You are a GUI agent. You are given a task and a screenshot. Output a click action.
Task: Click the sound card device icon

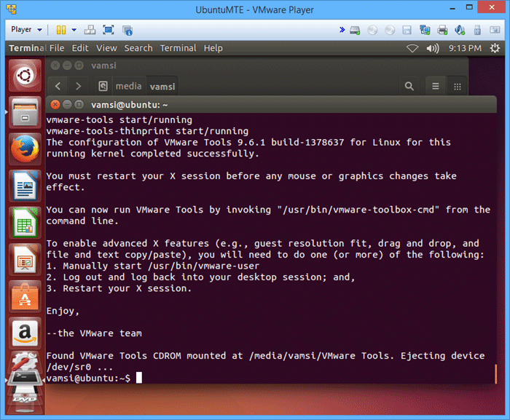click(x=460, y=31)
